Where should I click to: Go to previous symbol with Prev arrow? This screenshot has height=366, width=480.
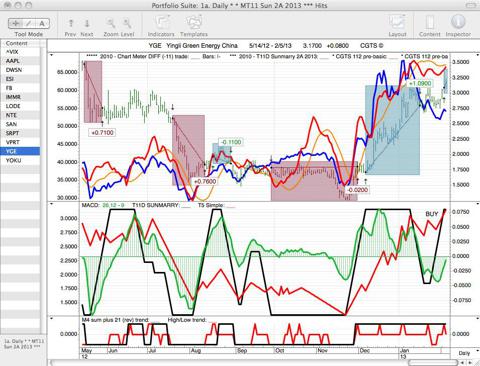pyautogui.click(x=71, y=23)
